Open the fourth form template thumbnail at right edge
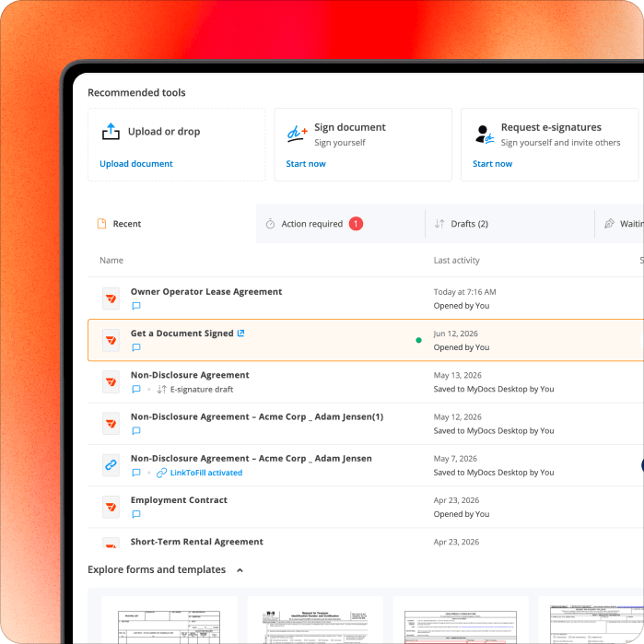Viewport: 644px width, 644px height. pyautogui.click(x=591, y=620)
